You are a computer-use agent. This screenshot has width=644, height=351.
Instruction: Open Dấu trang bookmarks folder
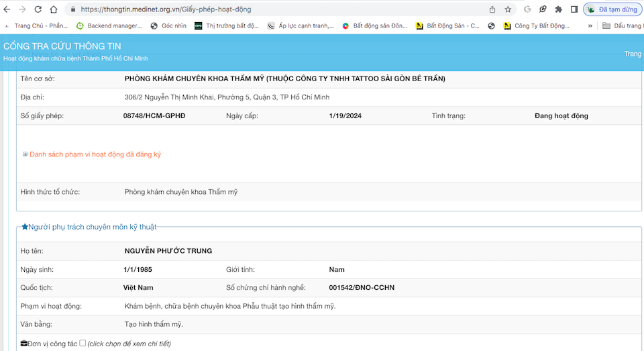(622, 26)
